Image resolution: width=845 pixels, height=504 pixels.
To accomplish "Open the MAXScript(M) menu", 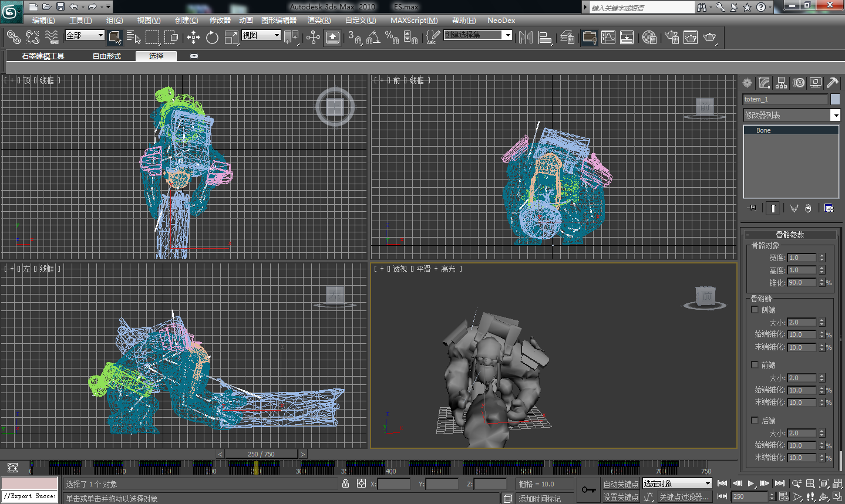I will [x=414, y=20].
